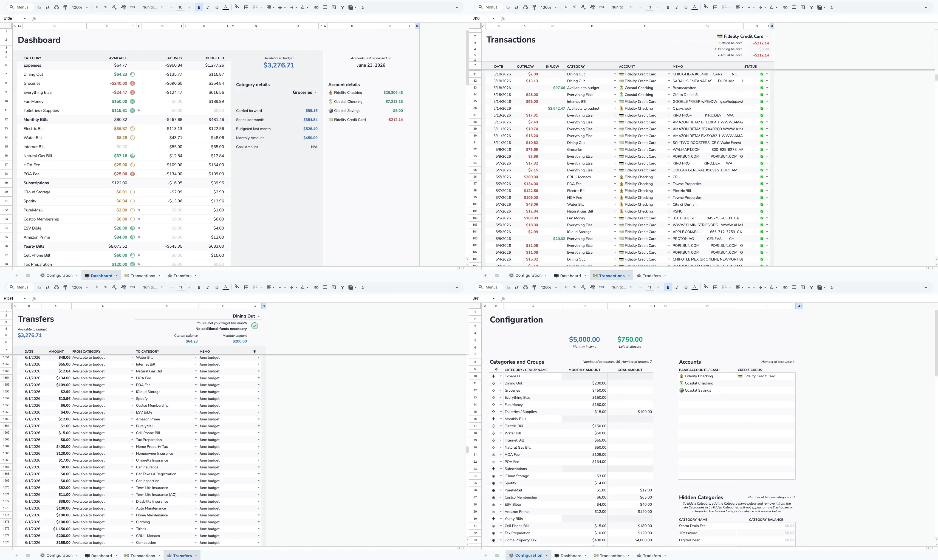Click 123 more formats button in Transfers window

132,287
